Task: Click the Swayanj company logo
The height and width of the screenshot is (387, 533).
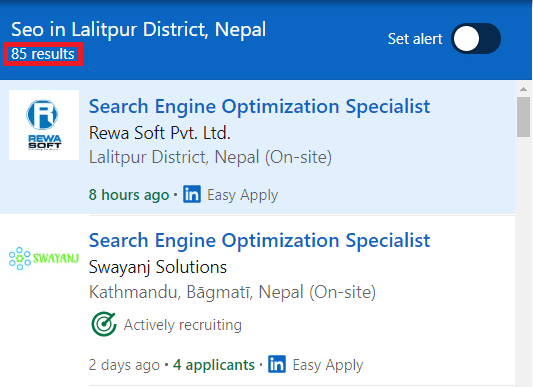Action: coord(44,258)
